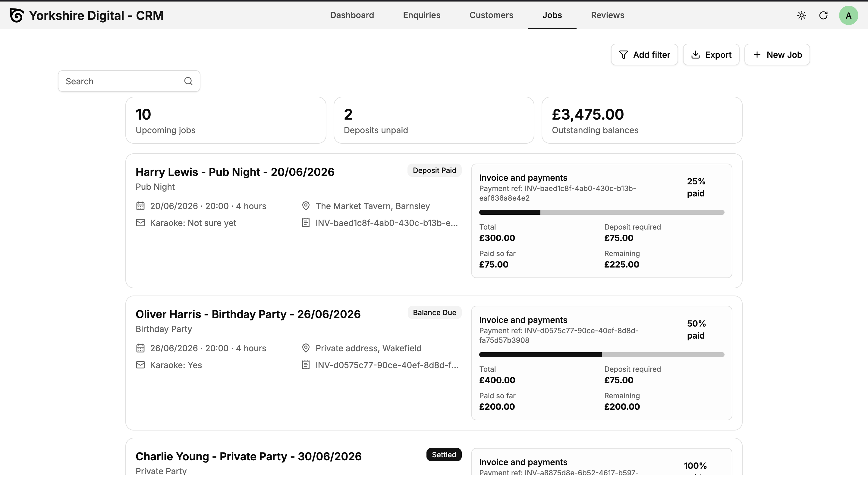Open the Outstanding balances stat card
Screen dimensions: 868x479
pos(642,120)
